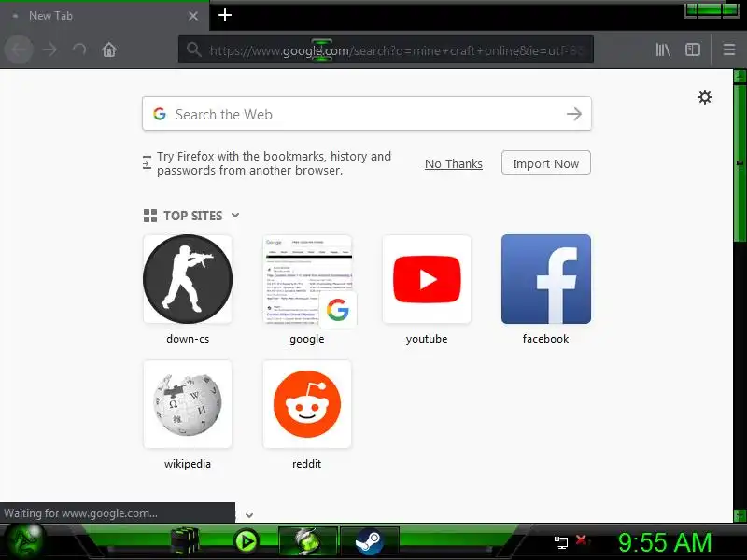Open the reddit top site
Image resolution: width=747 pixels, height=560 pixels.
coord(307,404)
